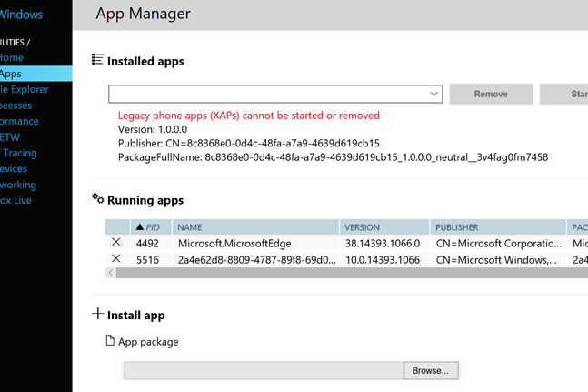
Task: Open ETW in the sidebar
Action: (x=10, y=137)
